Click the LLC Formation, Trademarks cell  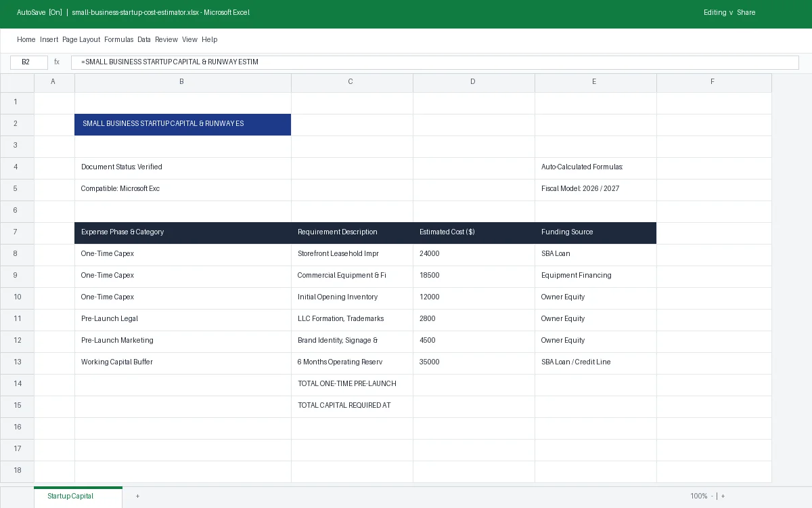(x=352, y=320)
